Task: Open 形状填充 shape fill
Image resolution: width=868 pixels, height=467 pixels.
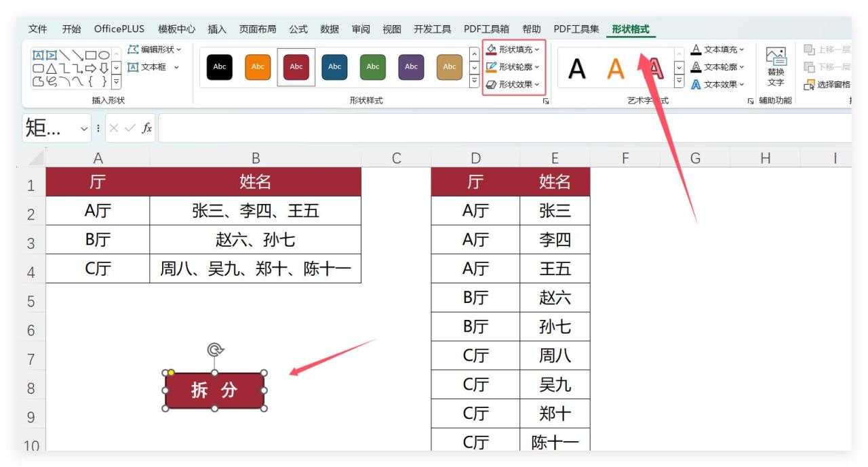Action: pos(513,49)
